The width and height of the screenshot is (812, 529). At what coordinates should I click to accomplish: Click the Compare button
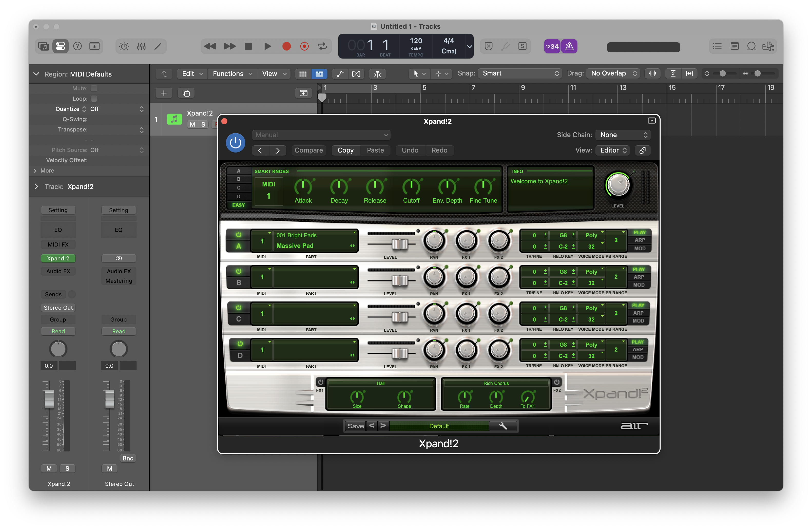pos(308,150)
